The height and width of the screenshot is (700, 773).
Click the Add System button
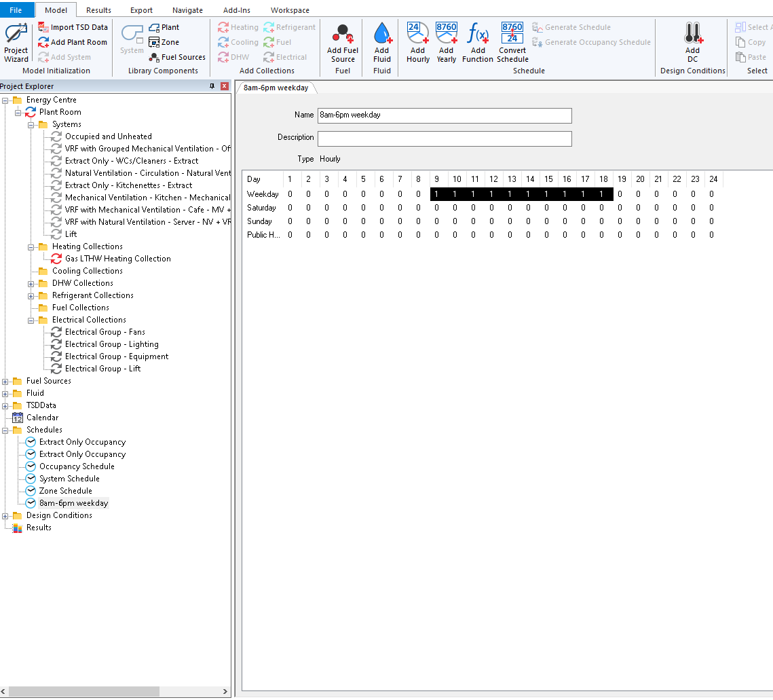click(64, 57)
